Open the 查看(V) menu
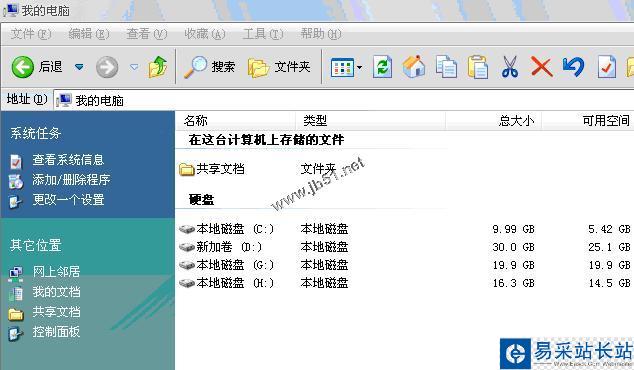This screenshot has height=370, width=634. pos(147,34)
